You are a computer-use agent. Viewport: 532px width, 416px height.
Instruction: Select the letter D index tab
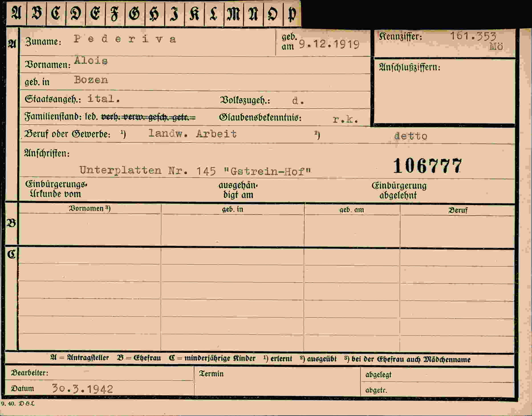(x=76, y=13)
